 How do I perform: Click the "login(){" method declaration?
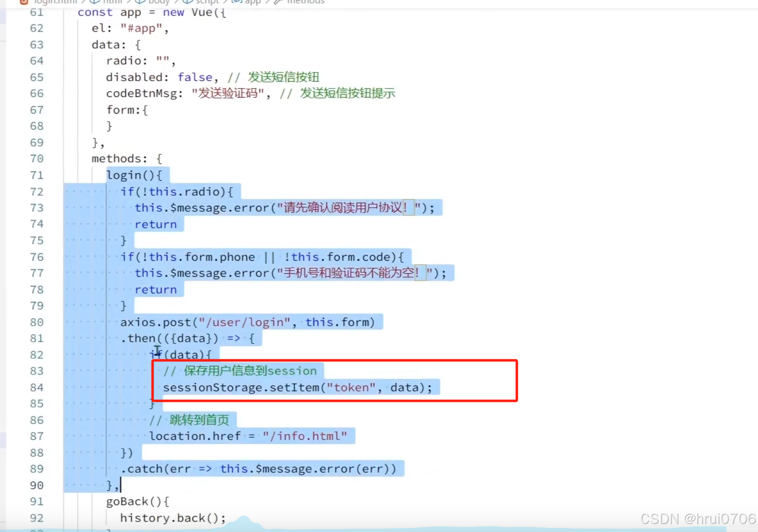click(x=134, y=175)
